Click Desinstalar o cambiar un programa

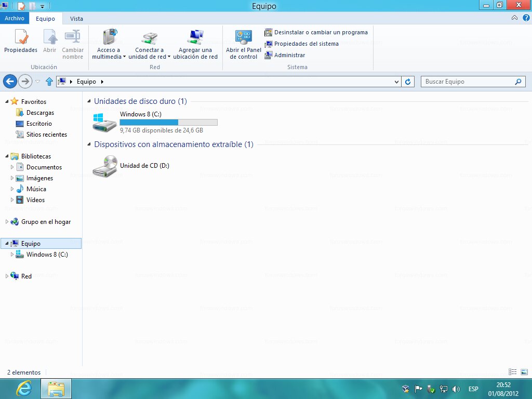tap(316, 32)
